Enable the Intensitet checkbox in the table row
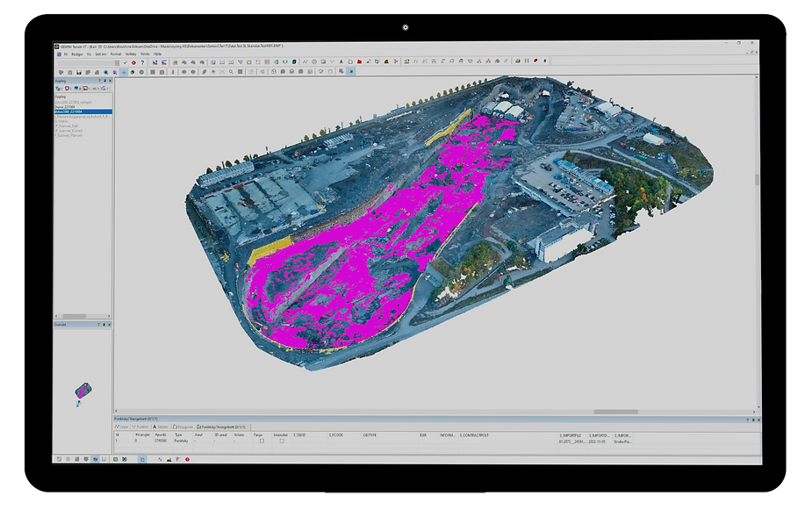 [282, 441]
